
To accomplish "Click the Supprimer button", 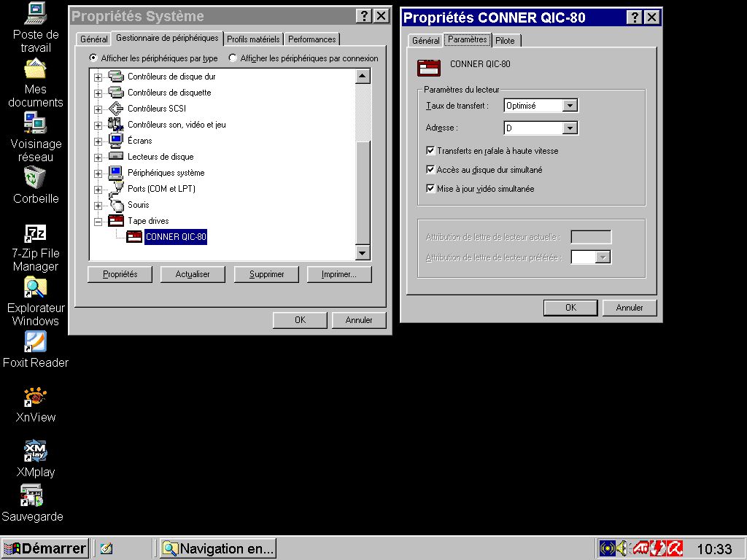I will pyautogui.click(x=266, y=274).
